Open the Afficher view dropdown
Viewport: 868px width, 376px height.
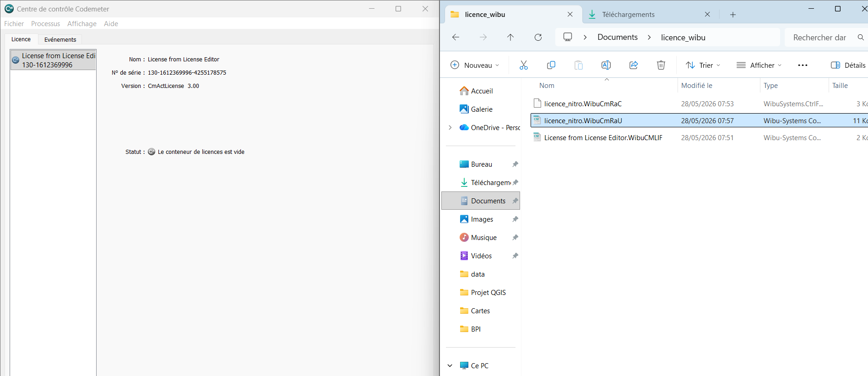pyautogui.click(x=759, y=65)
